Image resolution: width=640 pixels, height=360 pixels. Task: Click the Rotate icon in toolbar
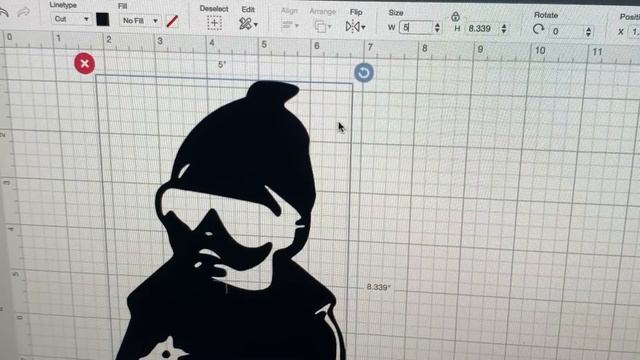[538, 29]
